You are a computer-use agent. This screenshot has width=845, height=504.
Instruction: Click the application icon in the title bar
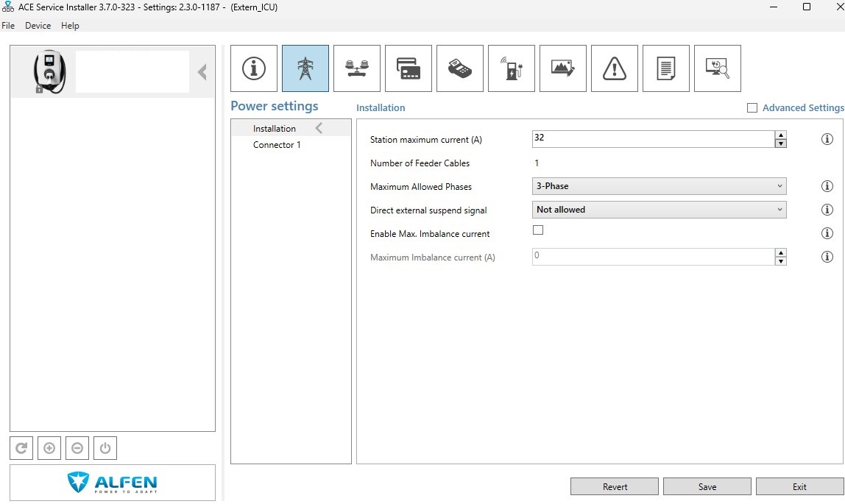[x=8, y=7]
